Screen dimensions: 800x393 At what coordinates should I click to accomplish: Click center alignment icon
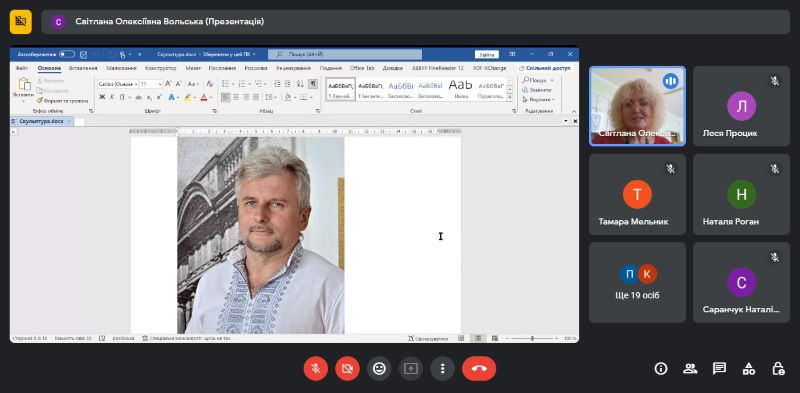point(236,97)
